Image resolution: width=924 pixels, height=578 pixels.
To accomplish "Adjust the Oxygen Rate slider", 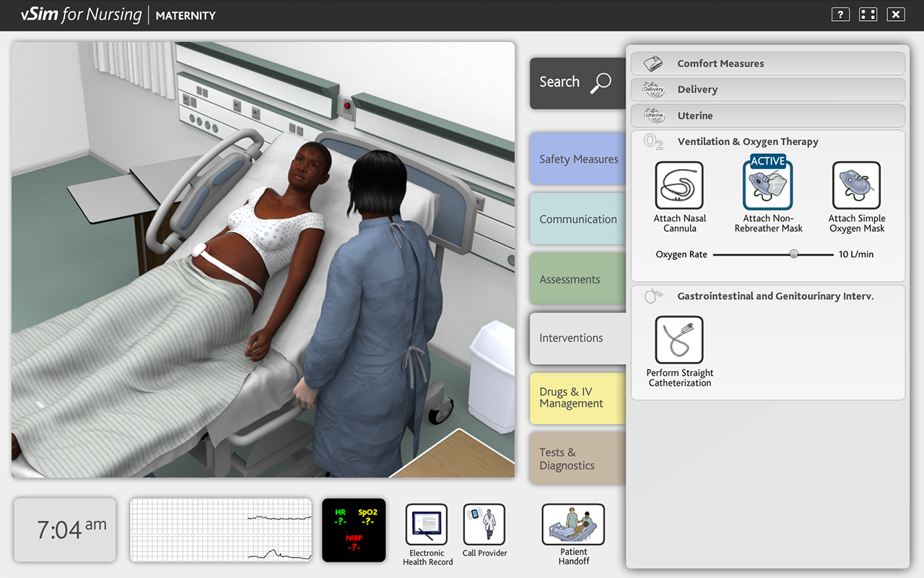I will (x=793, y=254).
